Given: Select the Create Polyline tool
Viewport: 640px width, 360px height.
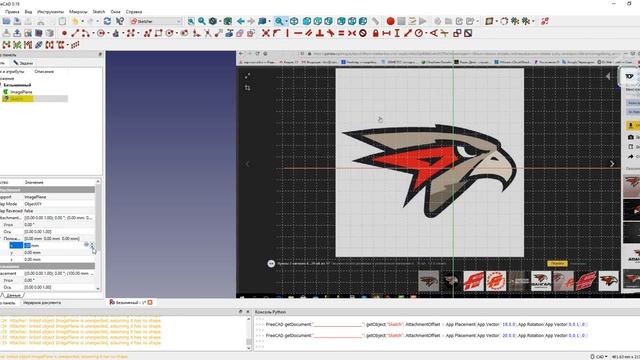Looking at the screenshot, I should click(147, 33).
